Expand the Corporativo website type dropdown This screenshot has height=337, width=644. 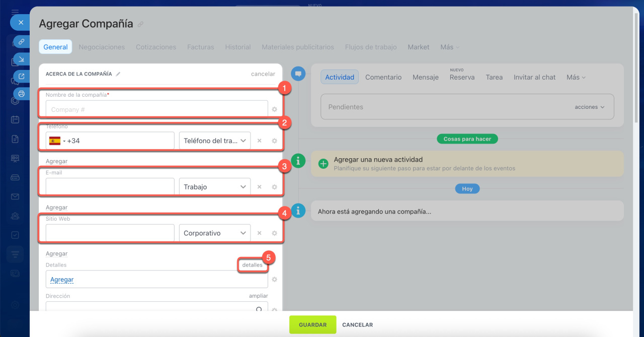215,233
